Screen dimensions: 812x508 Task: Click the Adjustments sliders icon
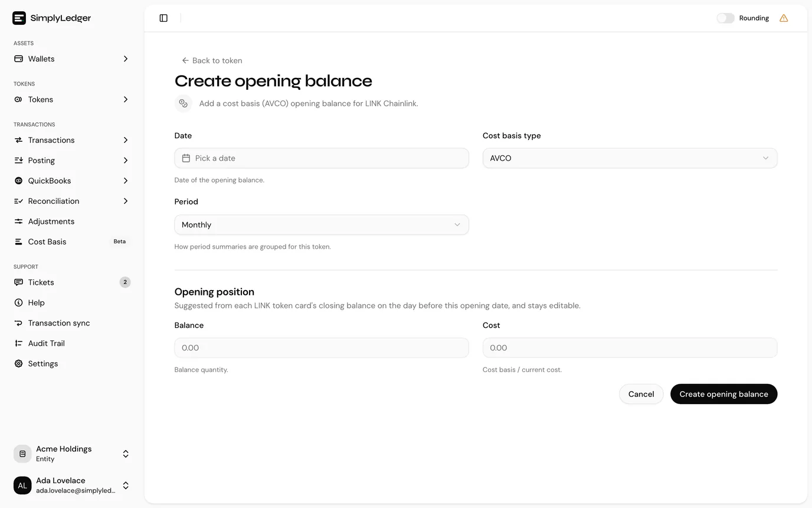click(x=18, y=222)
